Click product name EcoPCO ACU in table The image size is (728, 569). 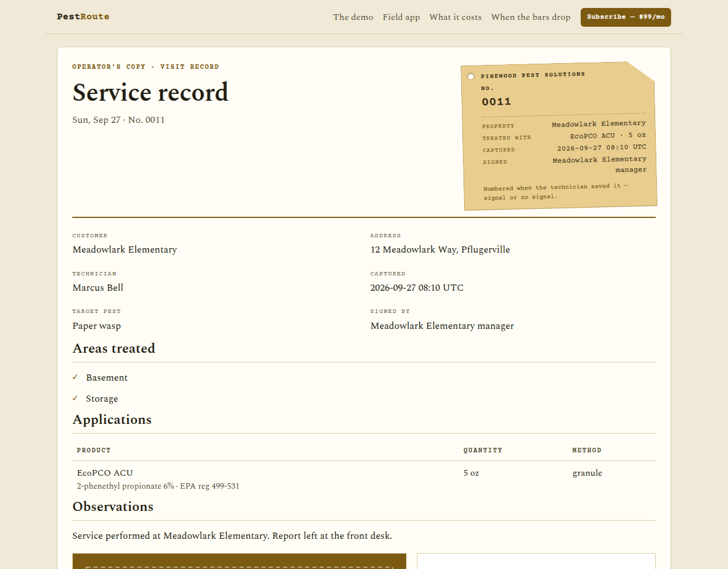[x=105, y=473]
